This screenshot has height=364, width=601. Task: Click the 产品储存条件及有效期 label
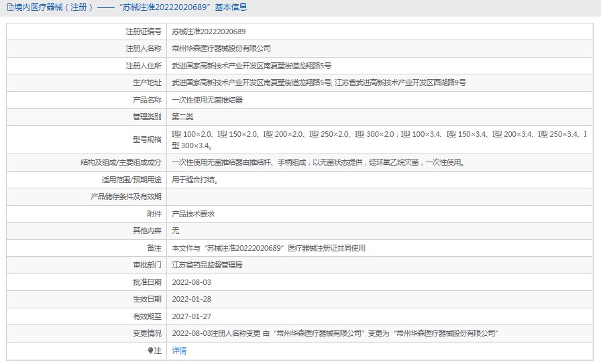pos(125,197)
